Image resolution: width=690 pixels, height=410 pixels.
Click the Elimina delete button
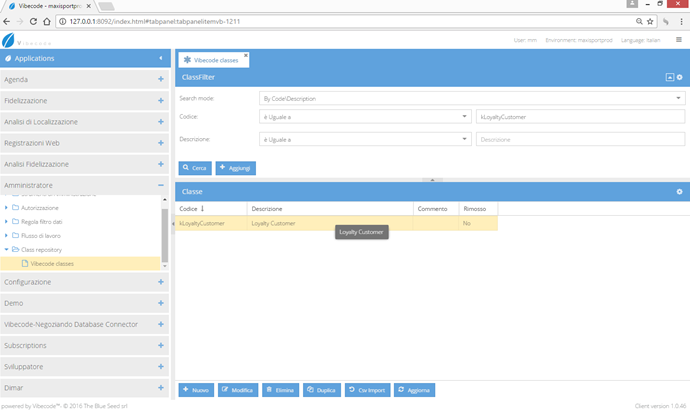tap(281, 389)
